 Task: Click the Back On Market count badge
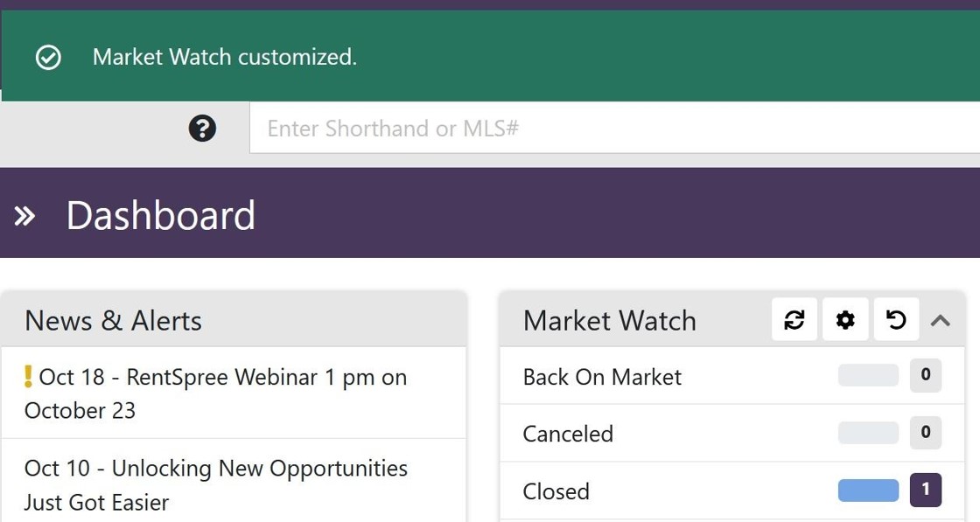tap(926, 375)
